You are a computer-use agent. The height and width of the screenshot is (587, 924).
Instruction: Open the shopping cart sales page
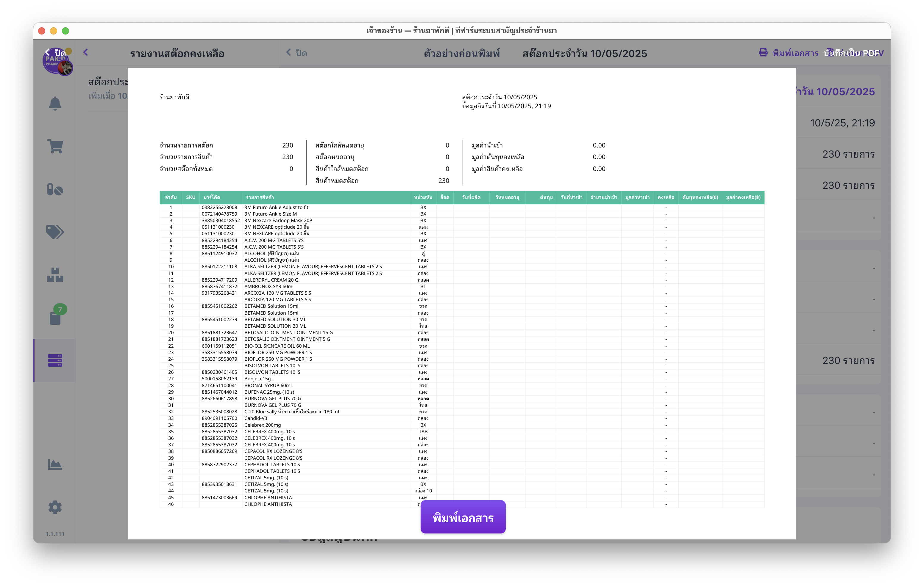tap(55, 146)
